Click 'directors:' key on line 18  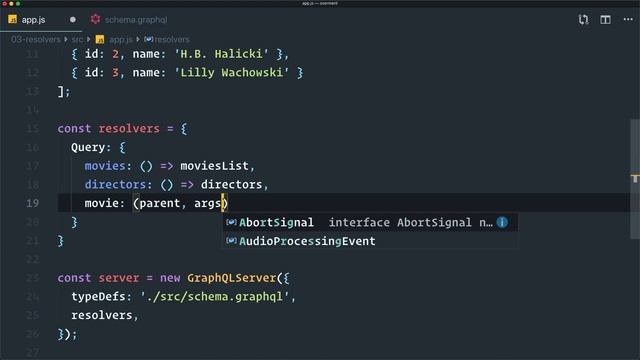tap(118, 184)
